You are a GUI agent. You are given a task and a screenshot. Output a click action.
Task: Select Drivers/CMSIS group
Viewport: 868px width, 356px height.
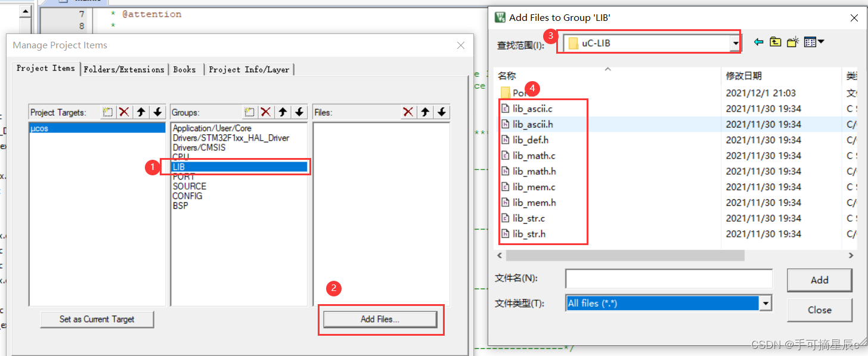click(199, 147)
